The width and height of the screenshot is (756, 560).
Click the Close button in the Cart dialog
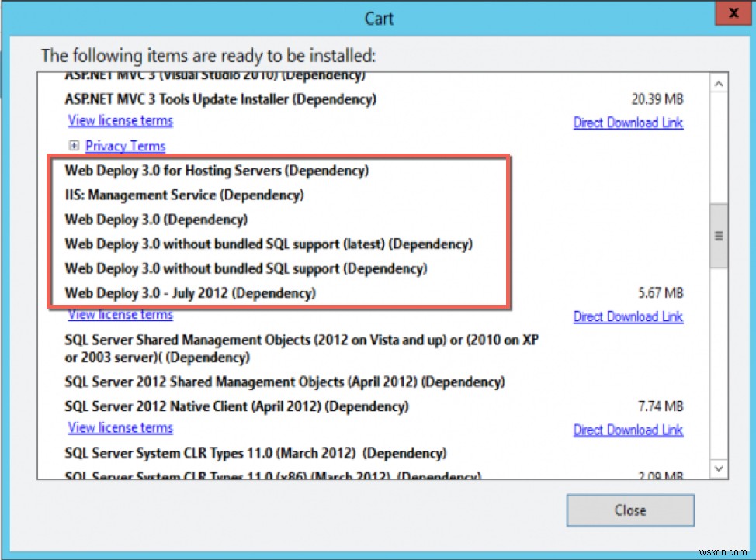click(630, 510)
